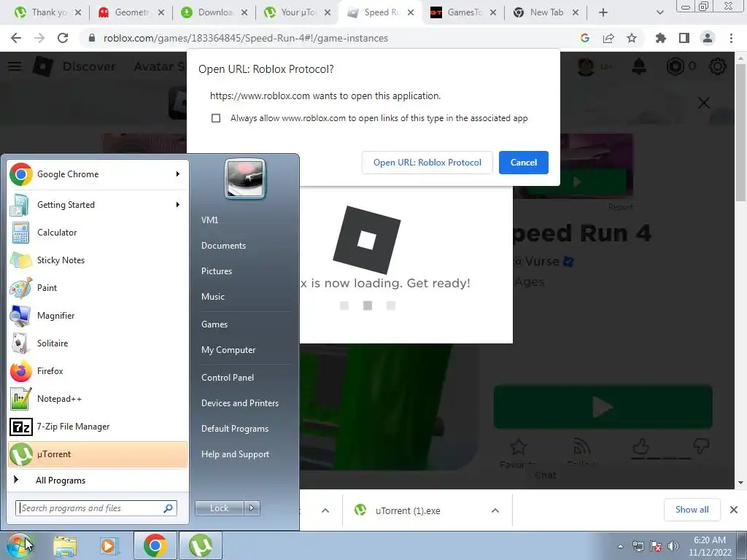This screenshot has width=747, height=560.
Task: Open 7-Zip File Manager entry
Action: tap(97, 426)
